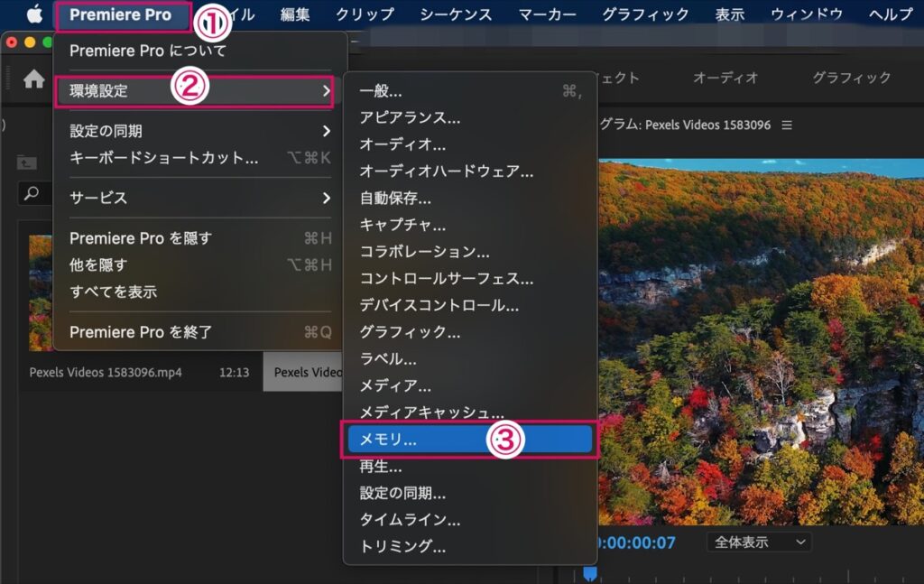Open アピアランス... preferences
Image resolution: width=924 pixels, height=584 pixels.
coord(470,117)
